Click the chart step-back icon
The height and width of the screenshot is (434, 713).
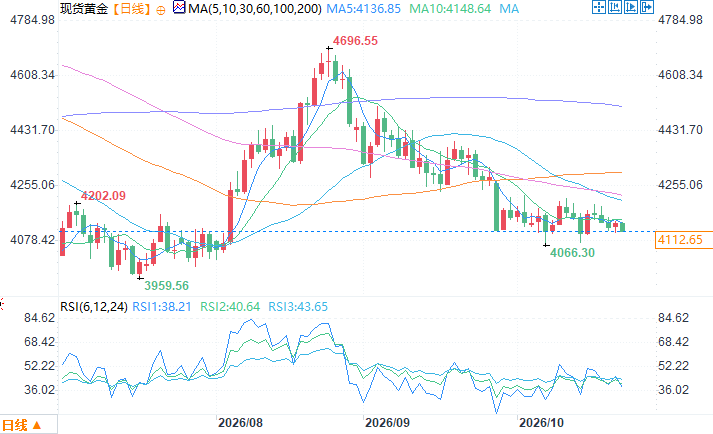point(615,7)
